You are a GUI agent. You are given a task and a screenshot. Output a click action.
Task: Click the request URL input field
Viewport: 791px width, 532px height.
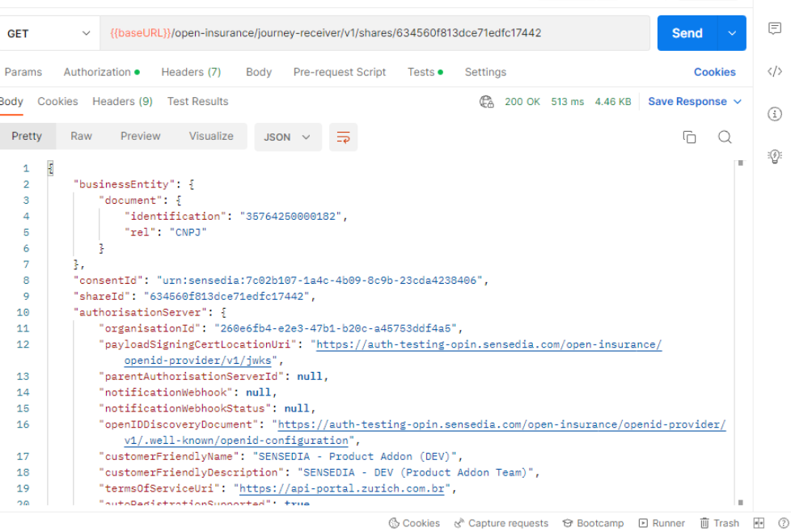(x=374, y=33)
